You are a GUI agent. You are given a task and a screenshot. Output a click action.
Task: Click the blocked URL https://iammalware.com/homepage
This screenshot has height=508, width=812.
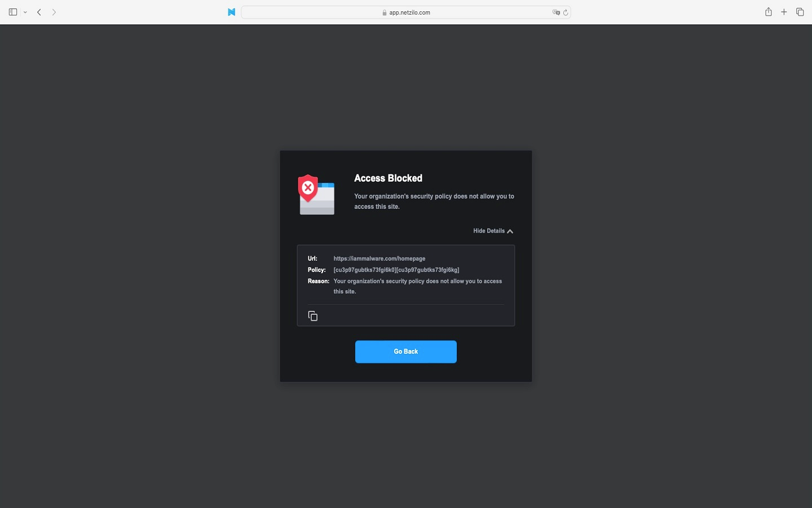click(x=379, y=259)
